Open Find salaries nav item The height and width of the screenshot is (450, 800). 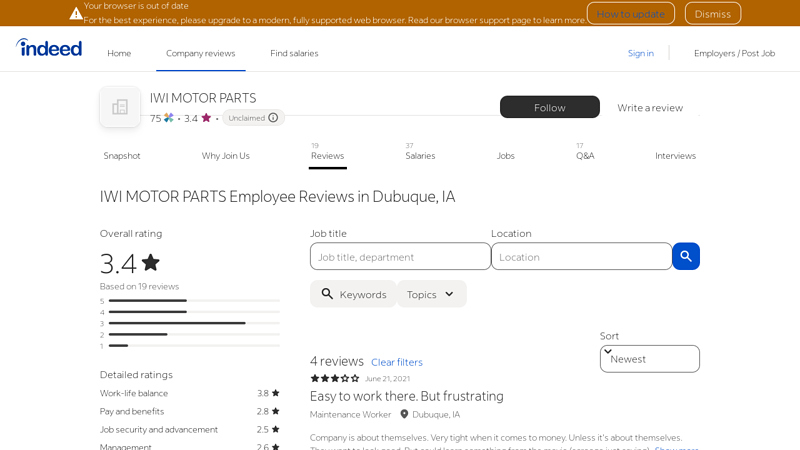[x=294, y=53]
